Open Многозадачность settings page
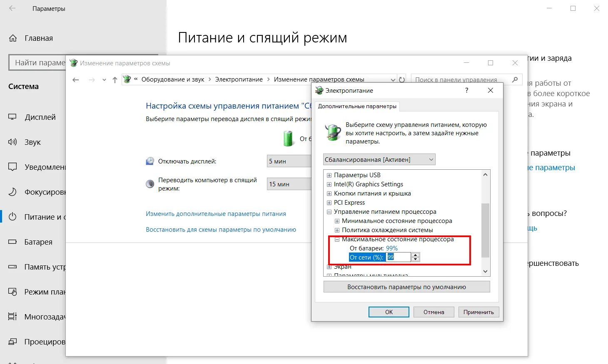Screen dimensions: 608x364 (37, 317)
